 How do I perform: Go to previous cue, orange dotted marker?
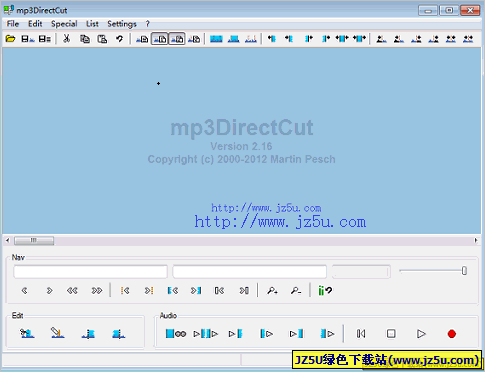click(x=125, y=291)
